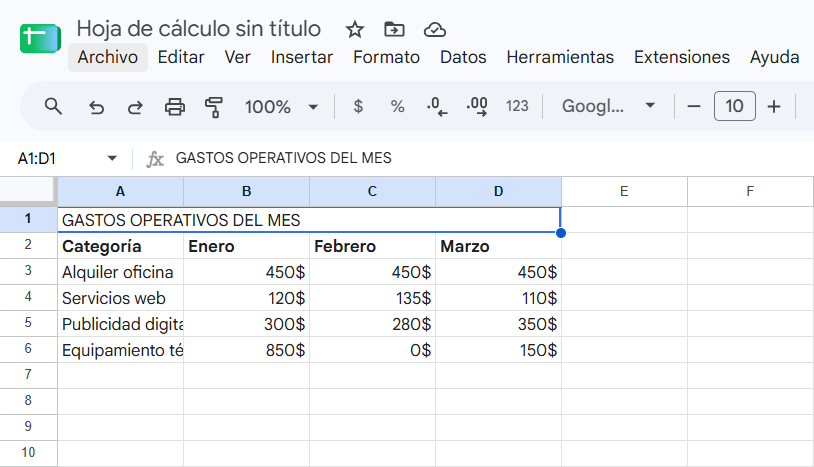This screenshot has width=814, height=467.
Task: Select the 300$ cell
Action: 247,324
